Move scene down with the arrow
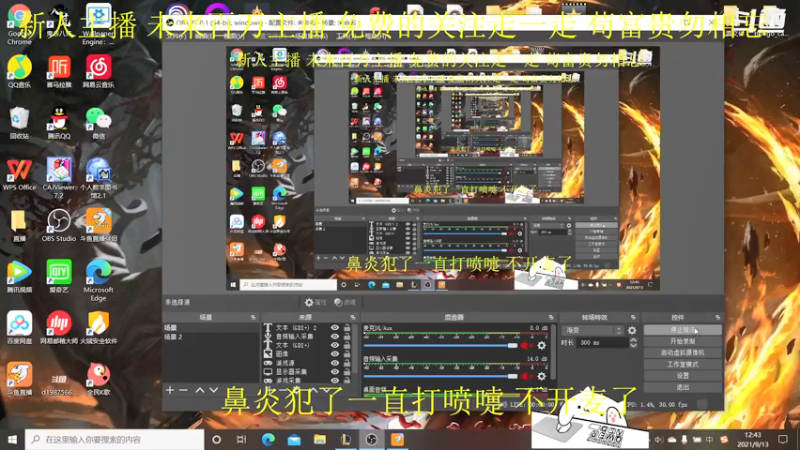The image size is (800, 450). click(x=213, y=390)
